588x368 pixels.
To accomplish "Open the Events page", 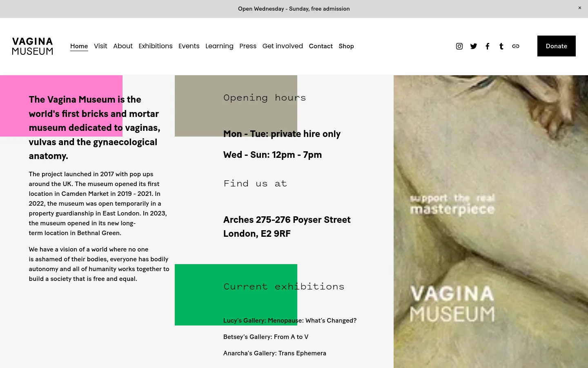I will (x=189, y=46).
